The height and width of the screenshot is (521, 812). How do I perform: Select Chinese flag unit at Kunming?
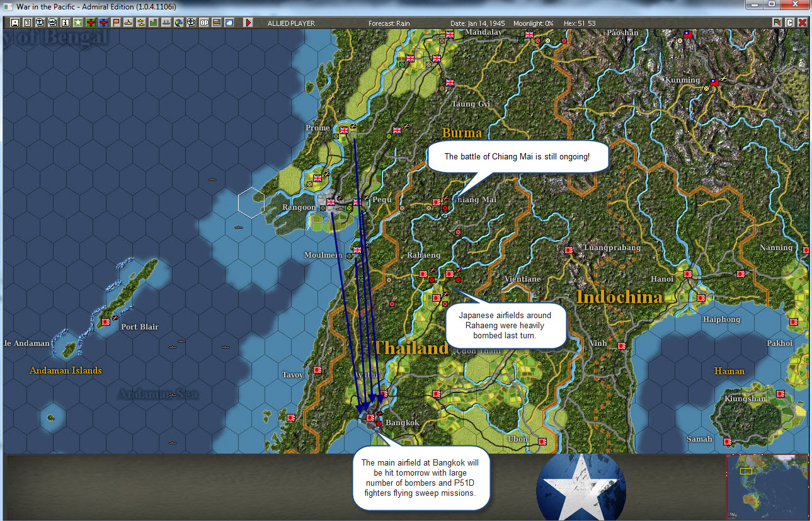[714, 83]
